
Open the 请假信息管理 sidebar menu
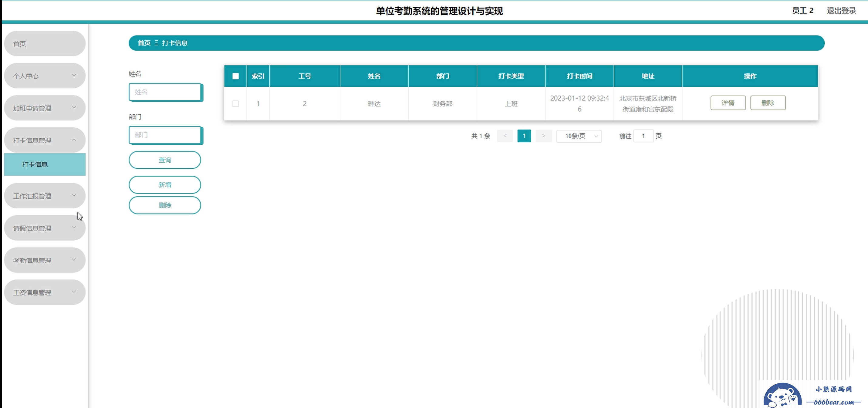pos(45,228)
